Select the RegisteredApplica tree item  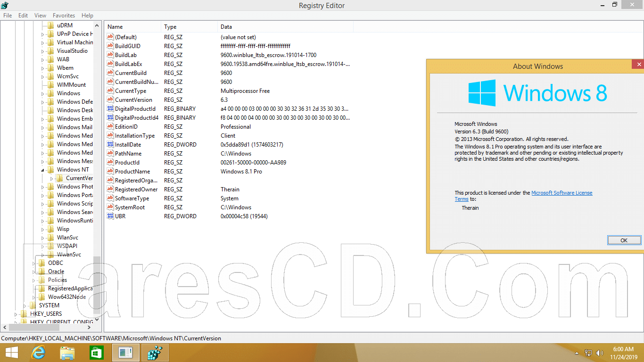(70, 288)
